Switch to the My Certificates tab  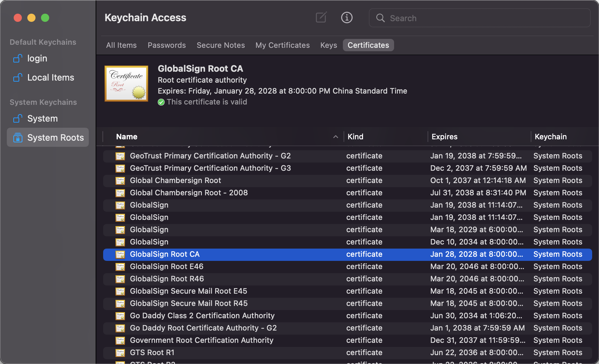pos(282,45)
